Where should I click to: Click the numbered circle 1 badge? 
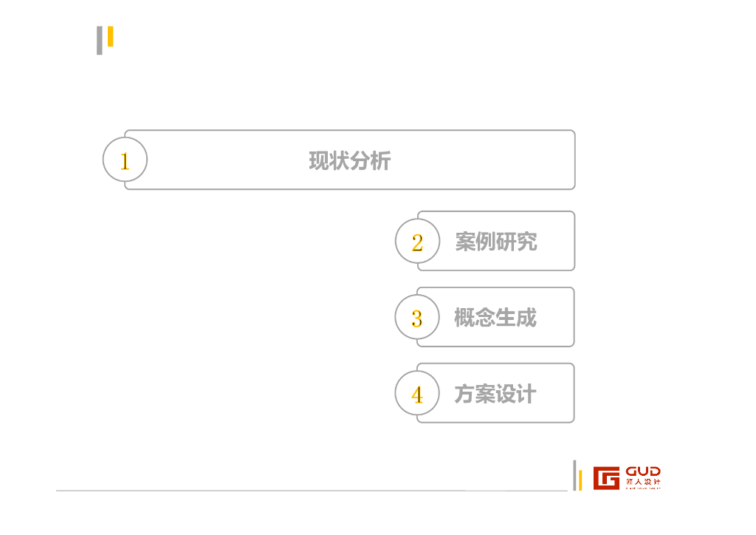(125, 160)
